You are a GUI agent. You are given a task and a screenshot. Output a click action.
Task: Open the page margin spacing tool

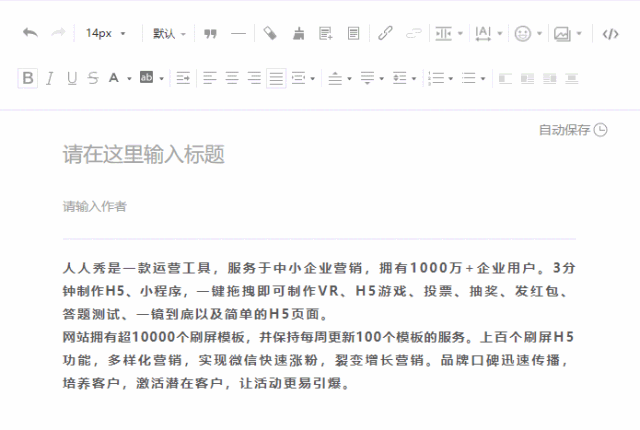point(443,33)
